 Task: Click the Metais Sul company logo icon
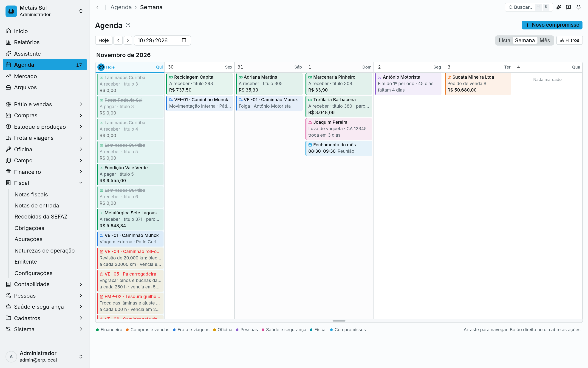click(11, 11)
